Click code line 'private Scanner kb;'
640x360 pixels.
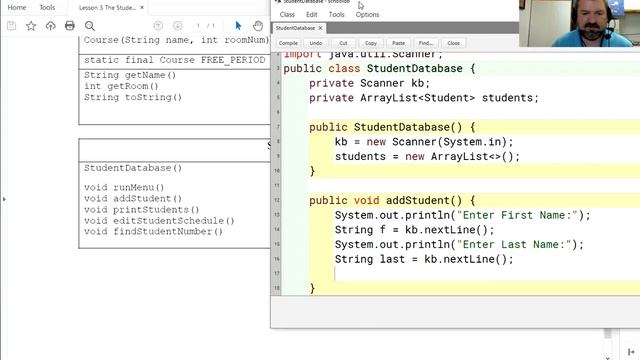369,83
